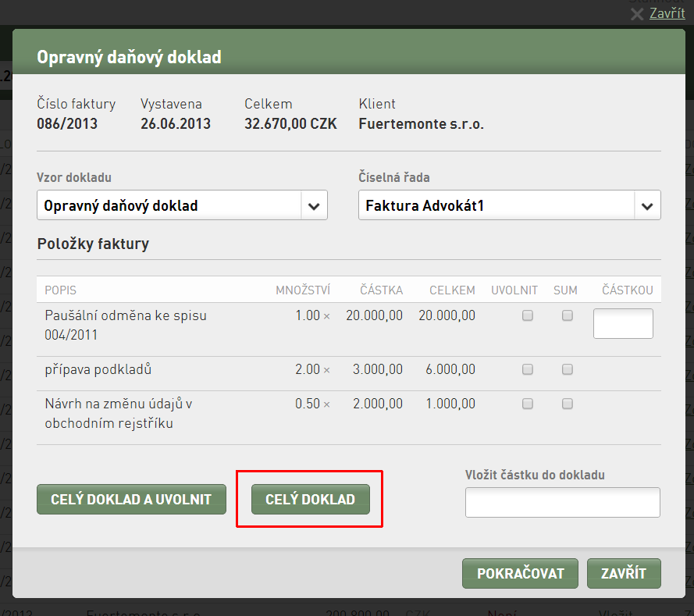694x616 pixels.
Task: Click the green Zavřít button
Action: tap(624, 574)
